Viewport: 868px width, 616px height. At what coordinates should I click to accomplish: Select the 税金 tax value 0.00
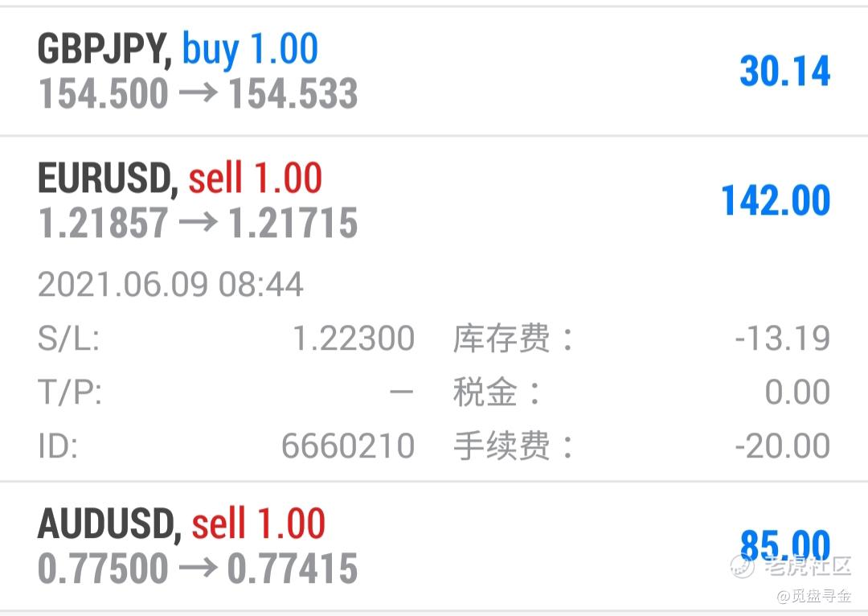click(x=797, y=392)
